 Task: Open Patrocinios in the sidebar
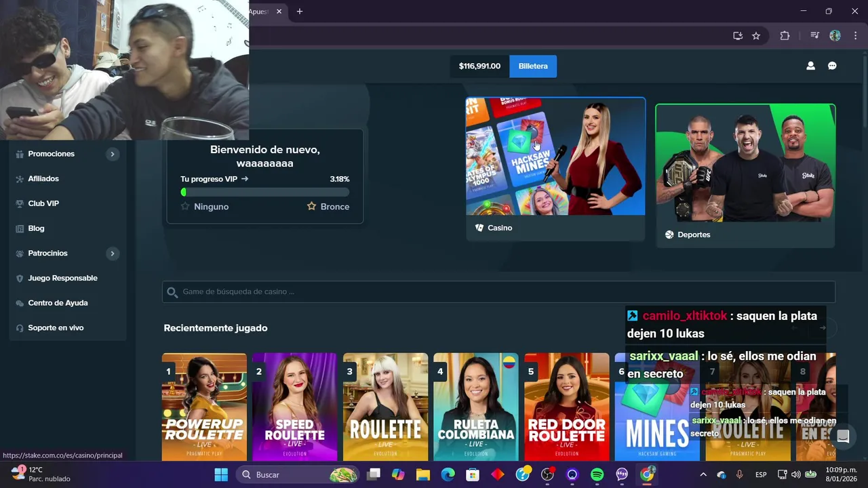point(47,253)
